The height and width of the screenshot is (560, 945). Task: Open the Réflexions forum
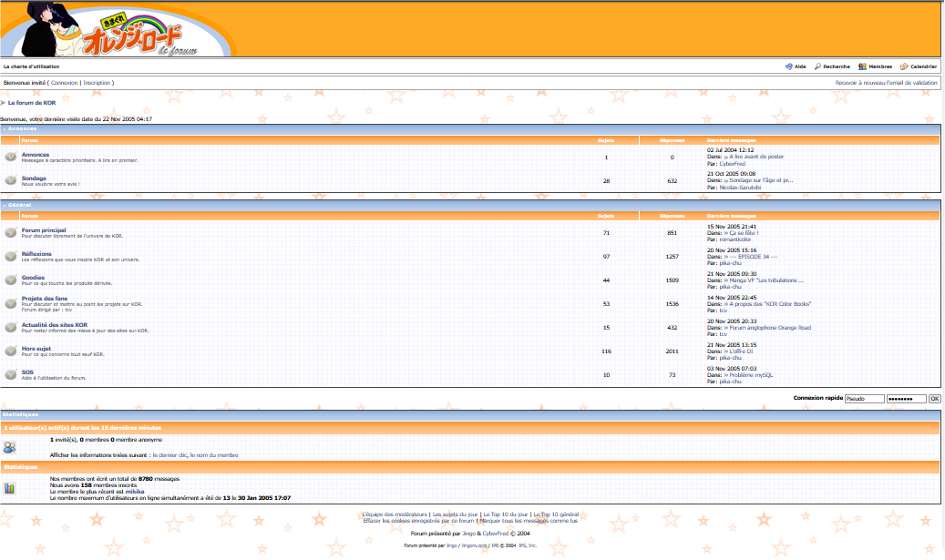pos(36,254)
